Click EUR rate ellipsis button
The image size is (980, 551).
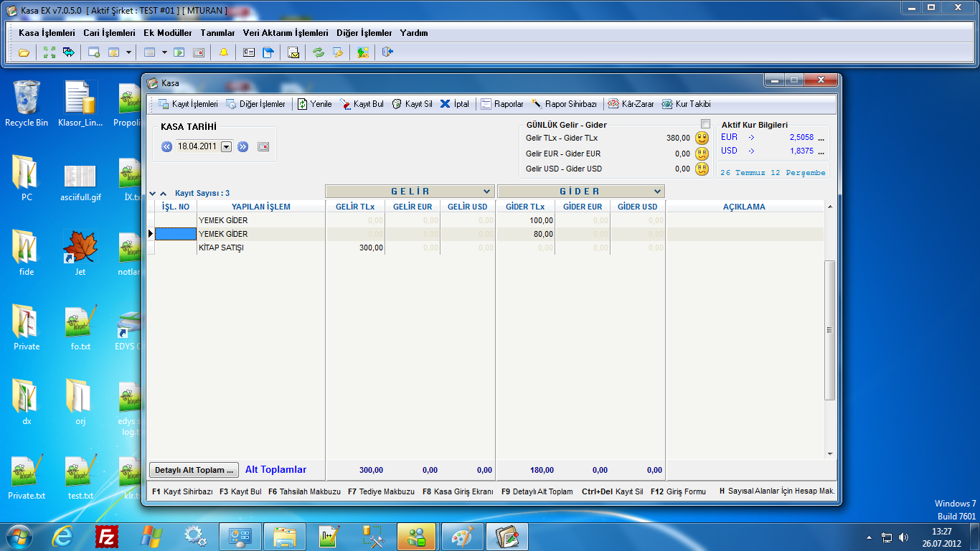[821, 137]
